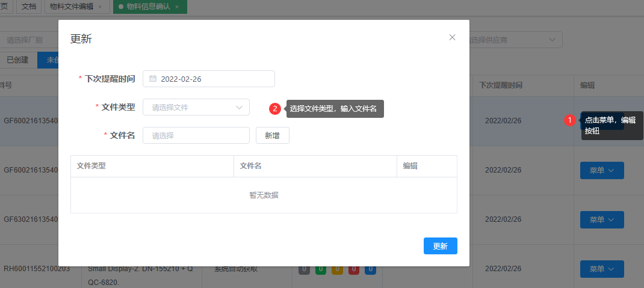Click the calendar icon in 下次提醒时间 field

[x=153, y=79]
